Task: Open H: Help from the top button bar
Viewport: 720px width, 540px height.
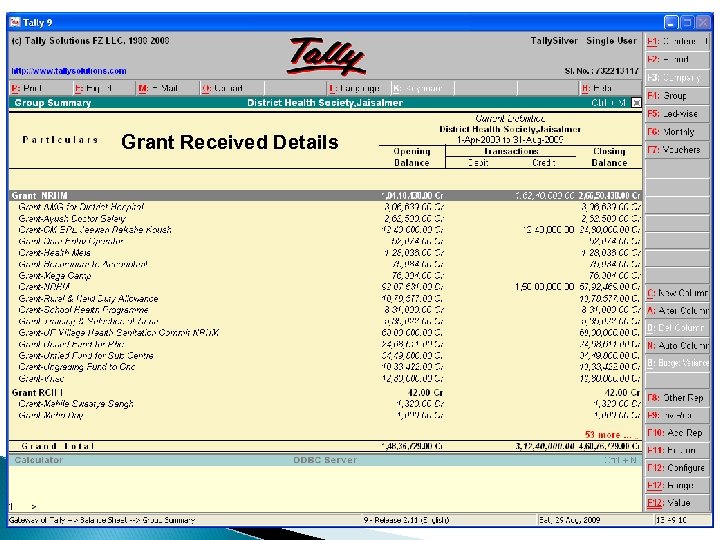Action: click(x=611, y=88)
